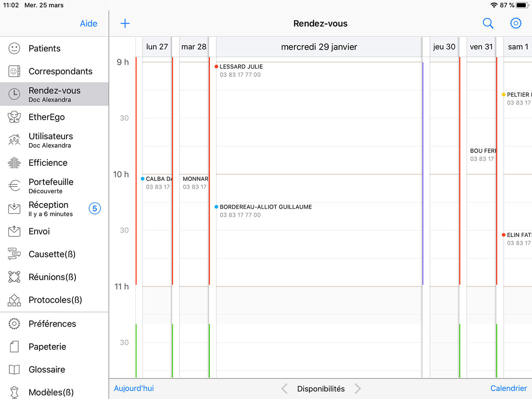
Task: Click the Efficience icon in sidebar
Action: (15, 163)
